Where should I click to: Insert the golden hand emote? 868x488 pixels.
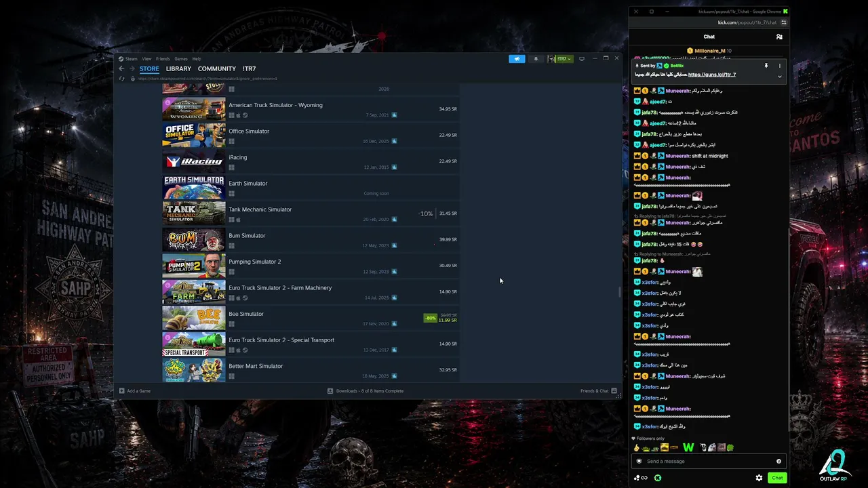[636, 448]
